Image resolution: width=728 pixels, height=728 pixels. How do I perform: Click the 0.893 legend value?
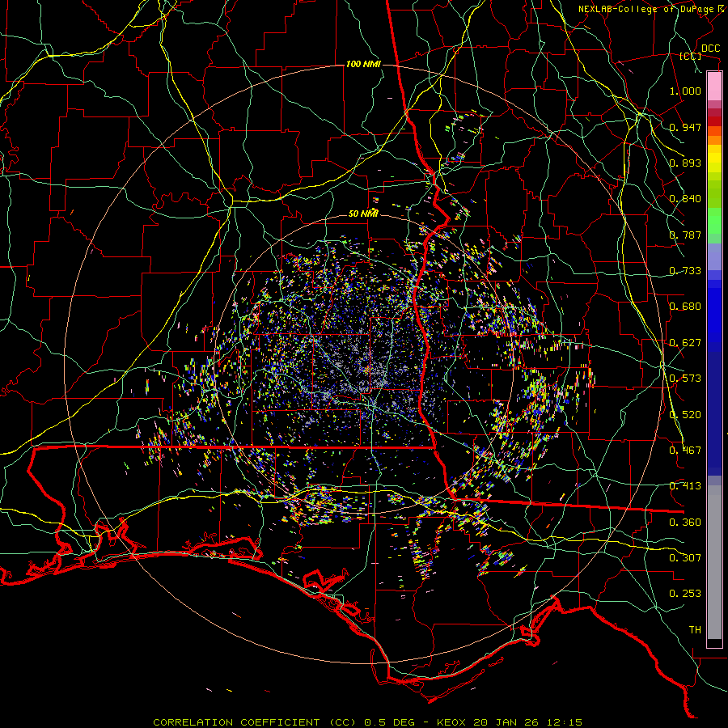pyautogui.click(x=685, y=163)
